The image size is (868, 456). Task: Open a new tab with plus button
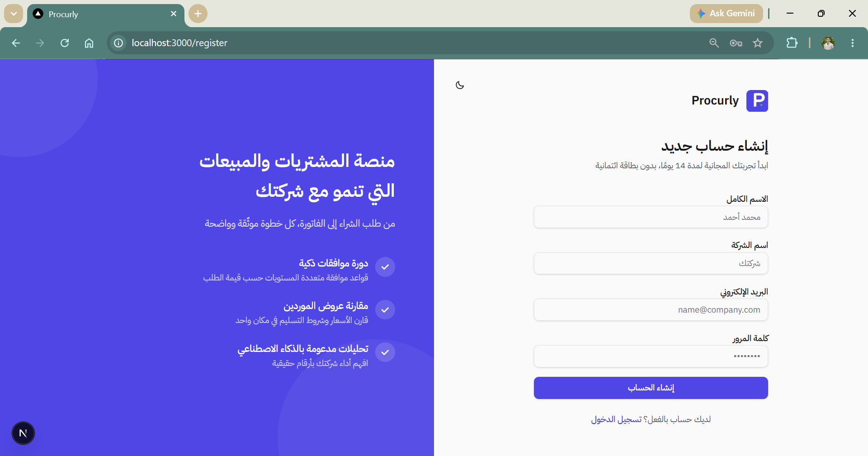tap(198, 14)
